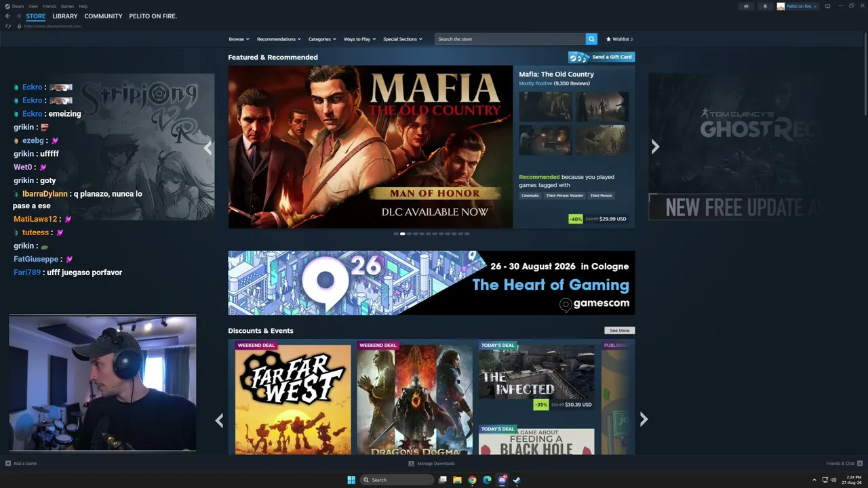This screenshot has height=488, width=868.
Task: Click the Steam logo in the title bar
Action: click(7, 6)
